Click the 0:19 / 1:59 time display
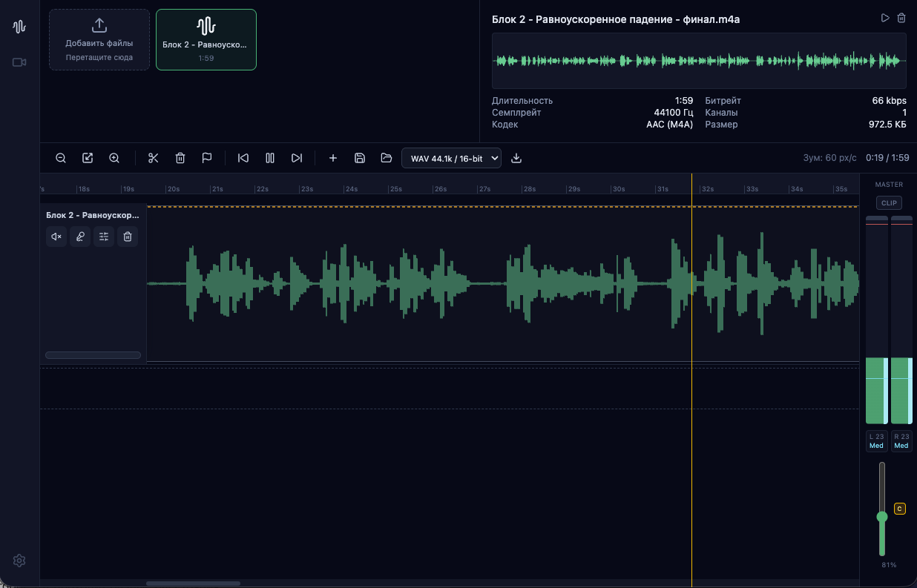917x588 pixels. pos(887,158)
